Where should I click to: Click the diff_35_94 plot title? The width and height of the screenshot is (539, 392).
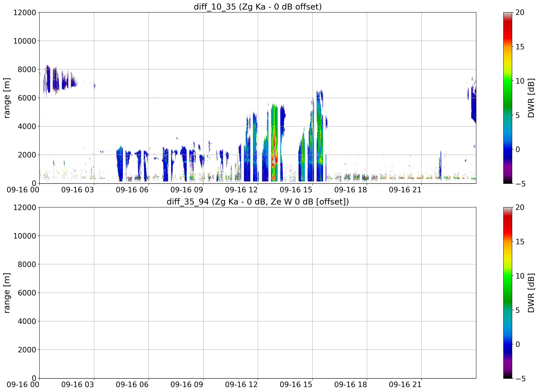258,202
